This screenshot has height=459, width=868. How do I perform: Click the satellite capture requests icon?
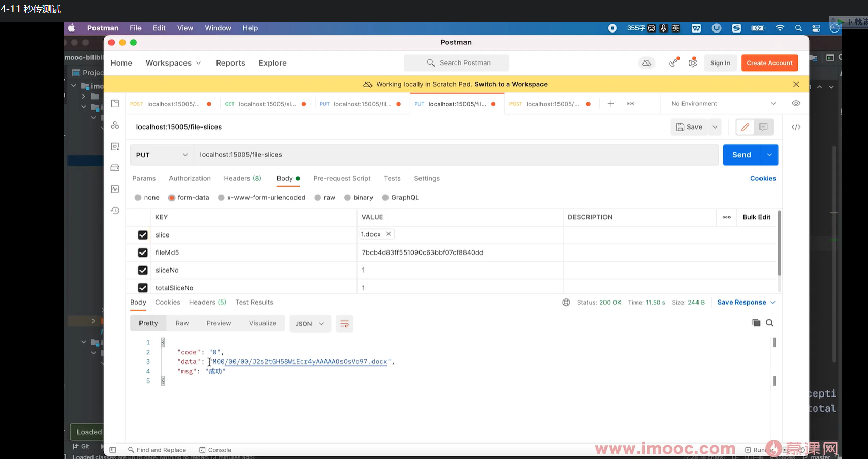(674, 62)
